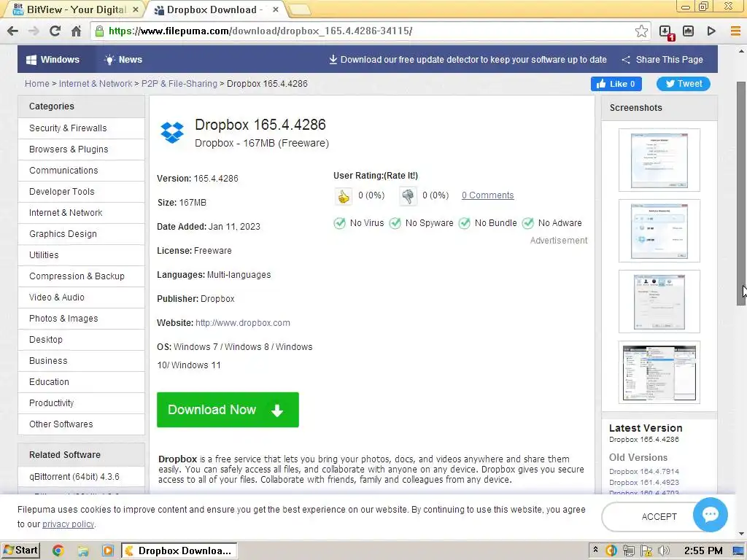This screenshot has height=560, width=747.
Task: Go to Home breadcrumb link
Action: click(x=37, y=84)
